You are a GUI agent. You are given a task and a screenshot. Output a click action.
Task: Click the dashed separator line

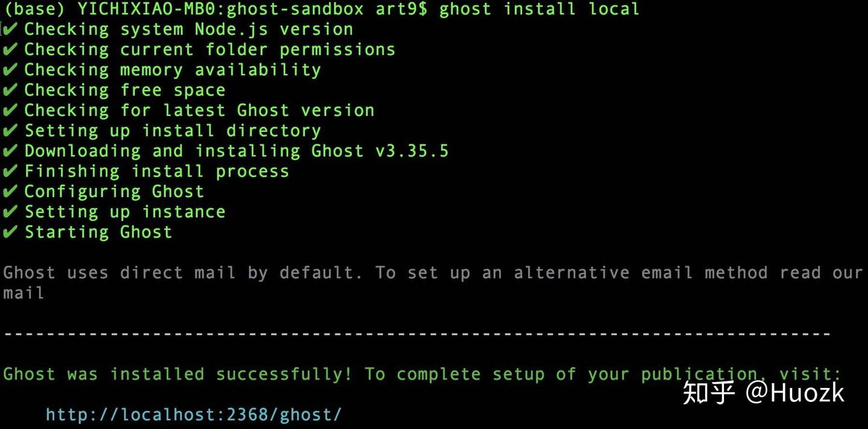pos(417,334)
